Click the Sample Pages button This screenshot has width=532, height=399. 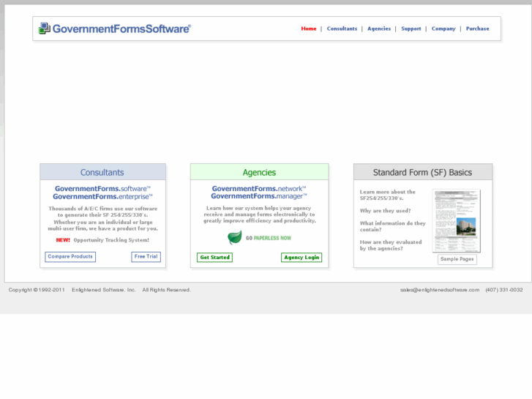pos(457,259)
